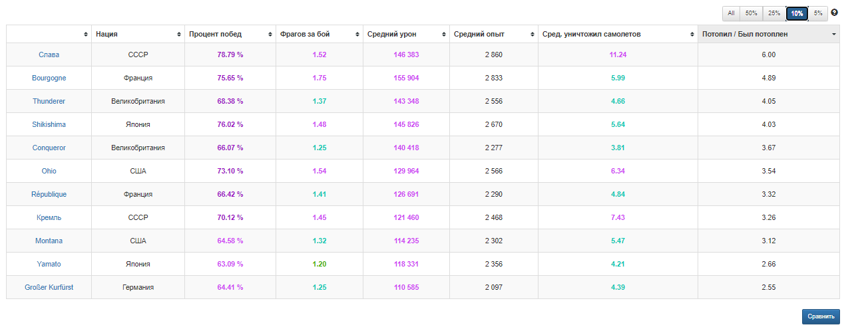Open the Bourgogne ship link
868x333 pixels.
click(x=49, y=78)
